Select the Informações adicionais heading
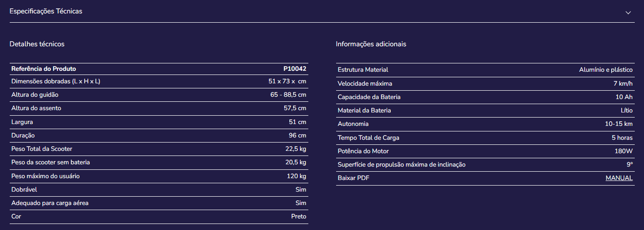 click(x=371, y=44)
